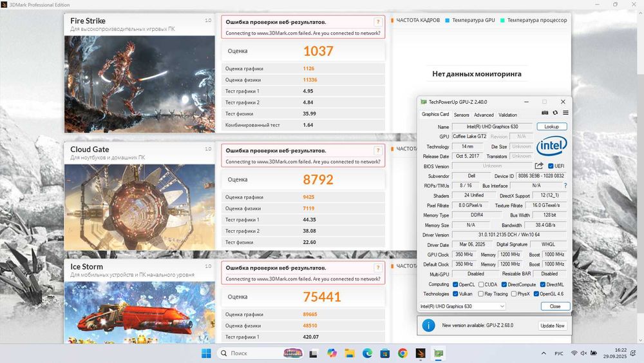Toggle the UEFI checkbox
The width and height of the screenshot is (644, 363).
tap(551, 166)
